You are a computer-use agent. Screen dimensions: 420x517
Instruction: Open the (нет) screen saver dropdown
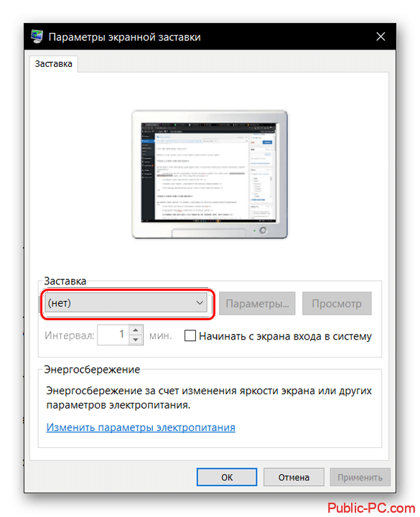(127, 303)
